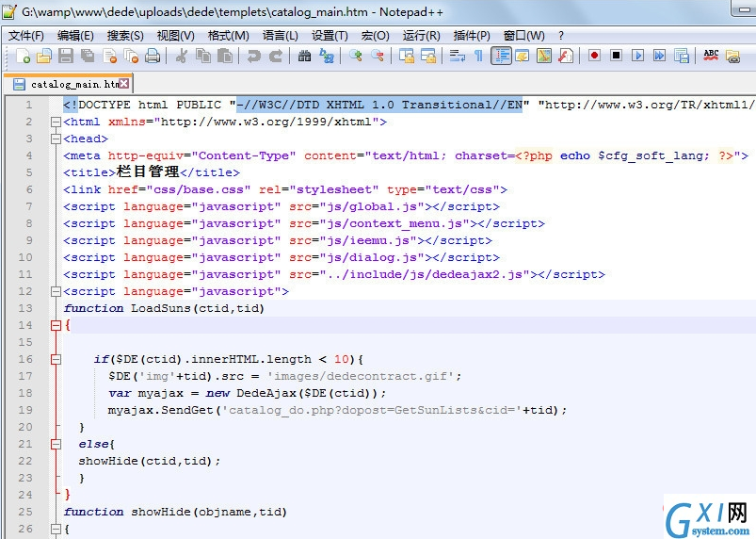Click 'js/context_menu.js' text on line 8
The height and width of the screenshot is (539, 756).
coord(394,223)
